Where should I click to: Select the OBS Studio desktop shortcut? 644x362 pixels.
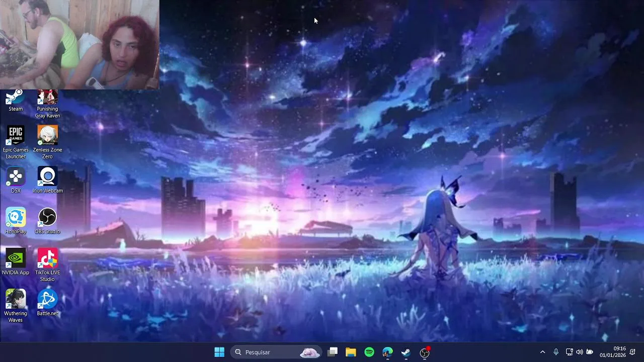tap(47, 221)
